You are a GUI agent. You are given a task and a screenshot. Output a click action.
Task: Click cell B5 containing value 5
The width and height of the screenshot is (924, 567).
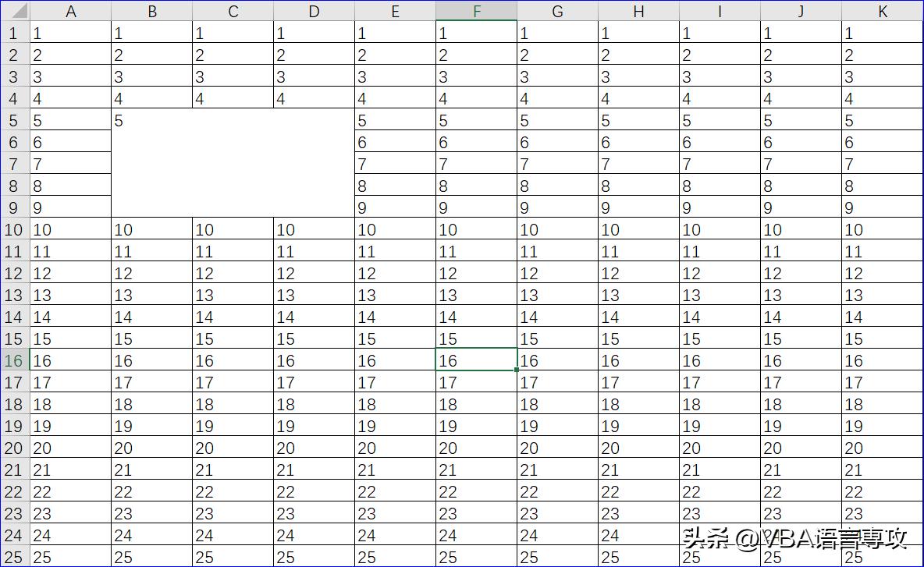click(x=151, y=120)
